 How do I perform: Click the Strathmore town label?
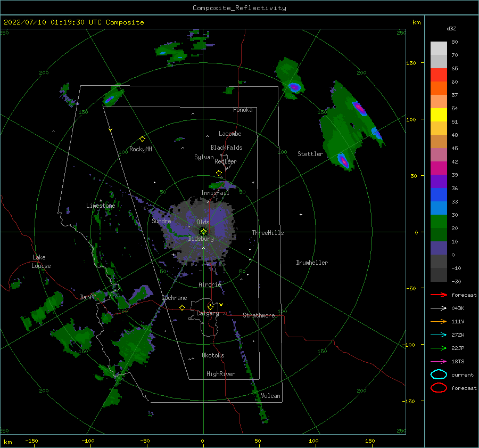pyautogui.click(x=259, y=315)
